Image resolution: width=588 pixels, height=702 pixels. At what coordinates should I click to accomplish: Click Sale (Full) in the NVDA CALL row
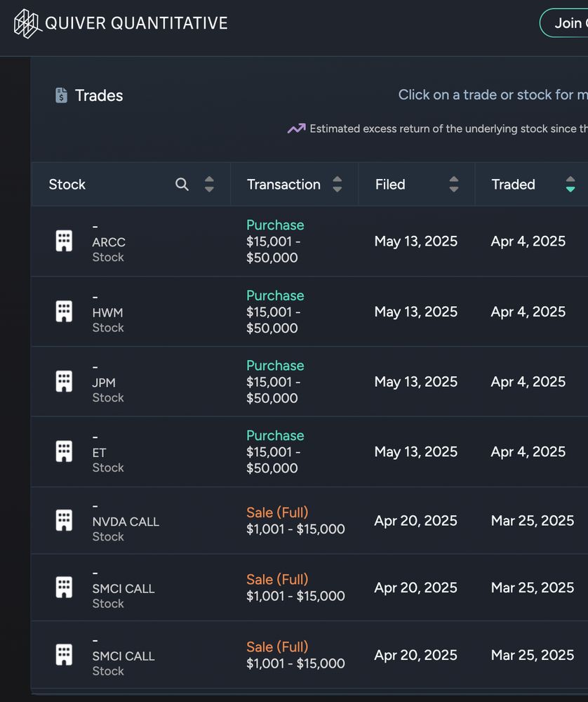coord(277,512)
